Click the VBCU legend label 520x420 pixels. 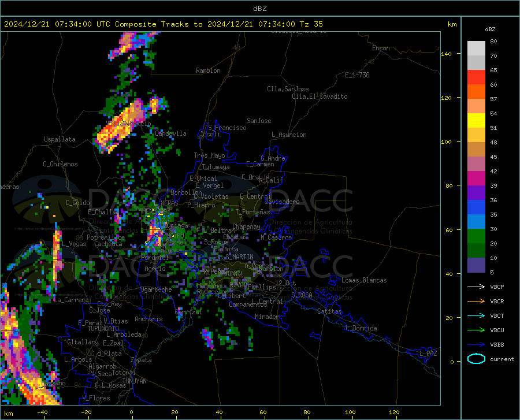pos(497,330)
